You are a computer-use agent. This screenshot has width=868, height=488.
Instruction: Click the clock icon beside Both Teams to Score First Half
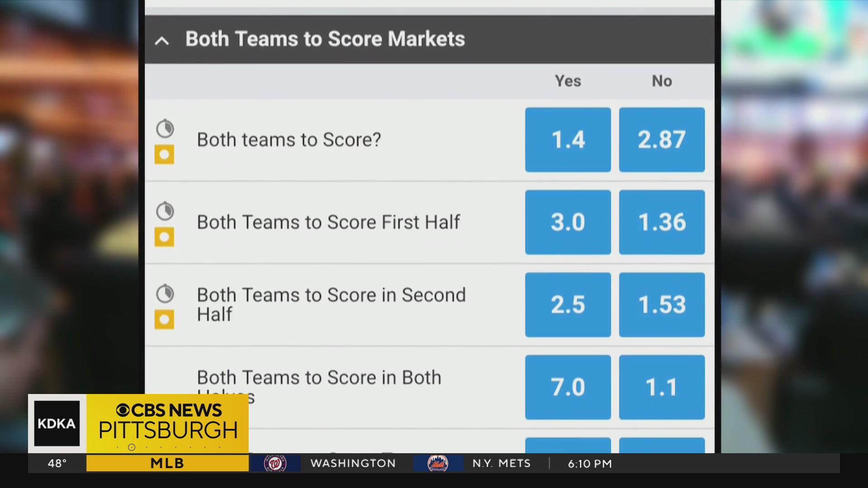165,211
